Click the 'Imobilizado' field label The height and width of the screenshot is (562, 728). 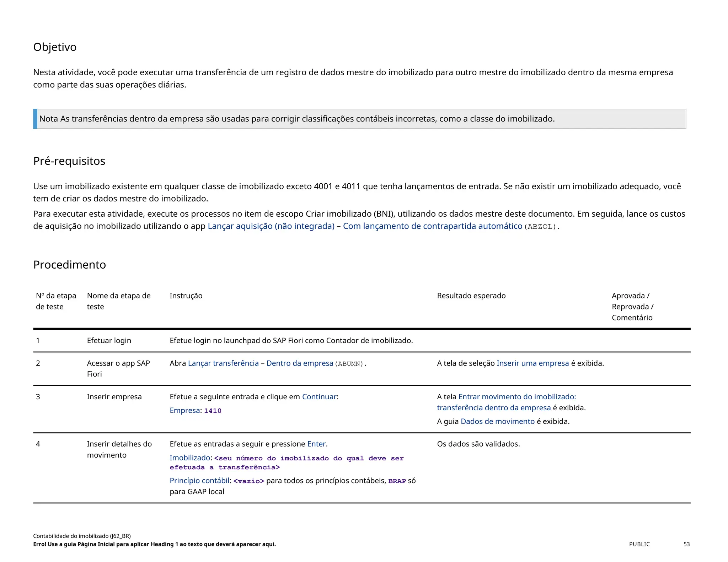pyautogui.click(x=190, y=458)
